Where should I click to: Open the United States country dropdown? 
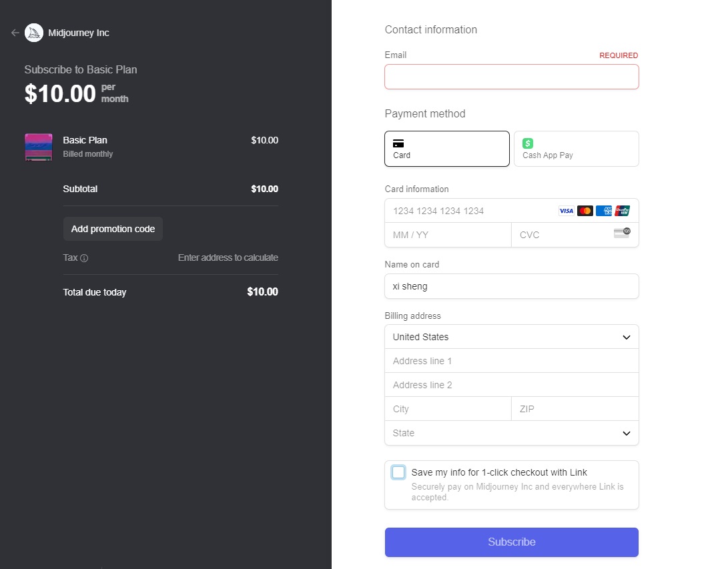(511, 337)
